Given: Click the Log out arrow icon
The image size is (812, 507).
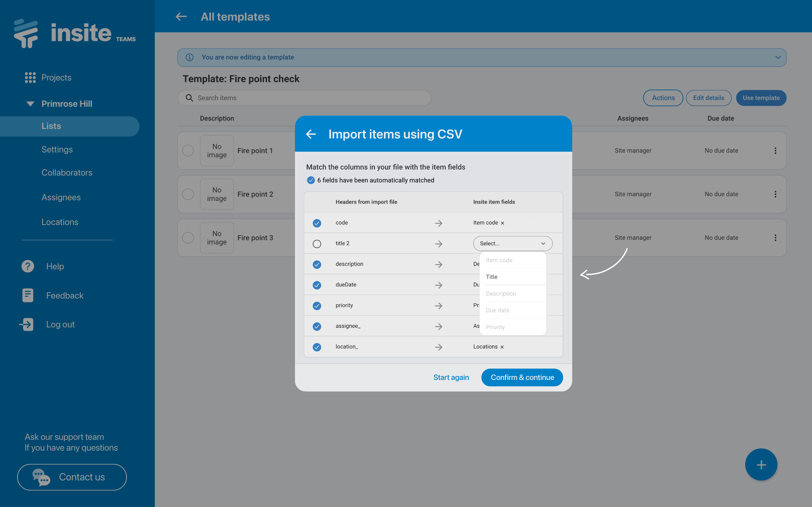Looking at the screenshot, I should pos(27,324).
